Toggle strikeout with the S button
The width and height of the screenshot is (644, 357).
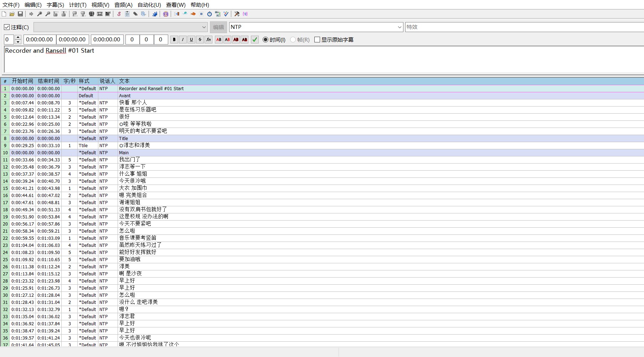(x=200, y=40)
